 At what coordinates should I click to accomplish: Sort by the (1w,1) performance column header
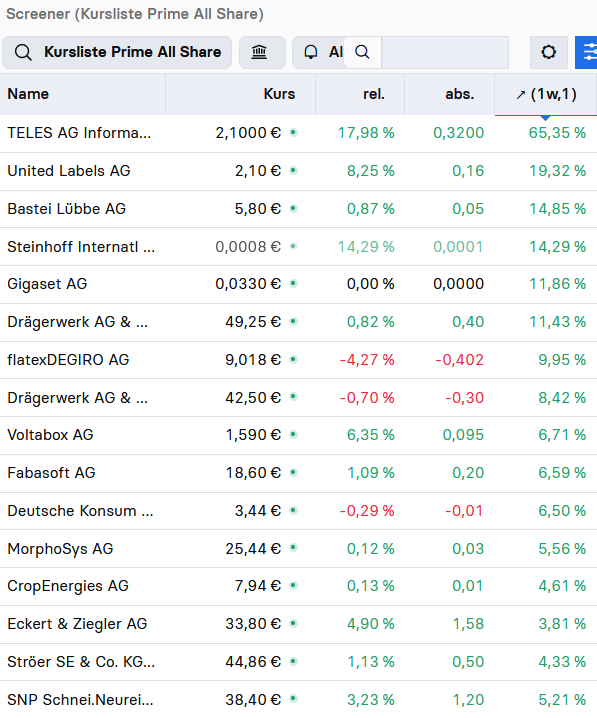coord(546,94)
